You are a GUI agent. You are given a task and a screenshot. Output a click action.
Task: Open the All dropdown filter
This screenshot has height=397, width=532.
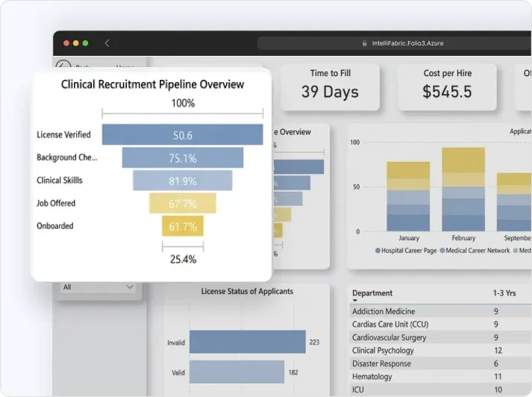pyautogui.click(x=98, y=287)
